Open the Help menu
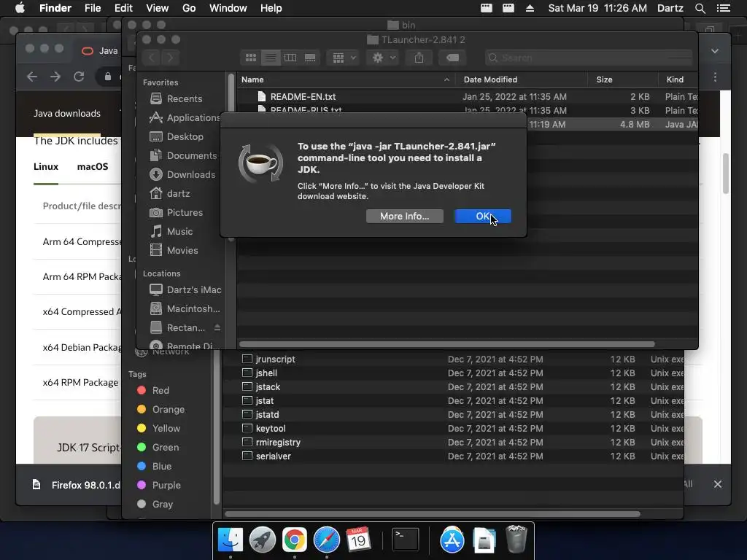 [271, 8]
